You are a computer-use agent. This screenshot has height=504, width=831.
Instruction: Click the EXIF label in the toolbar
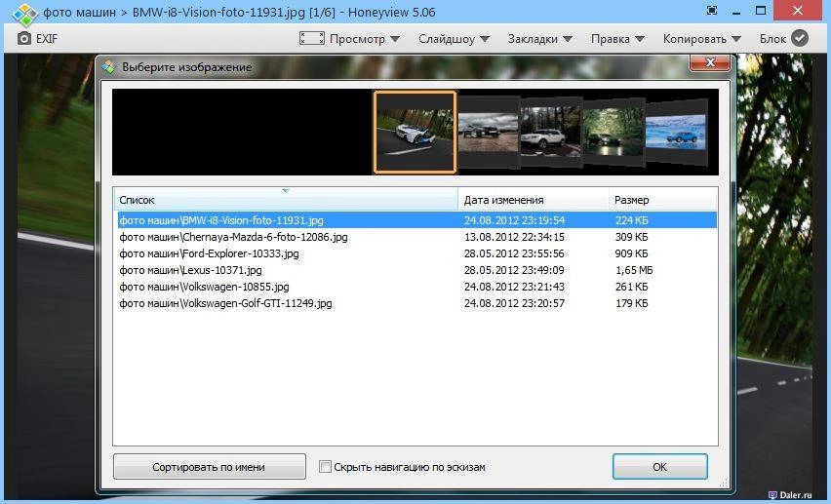pos(47,39)
